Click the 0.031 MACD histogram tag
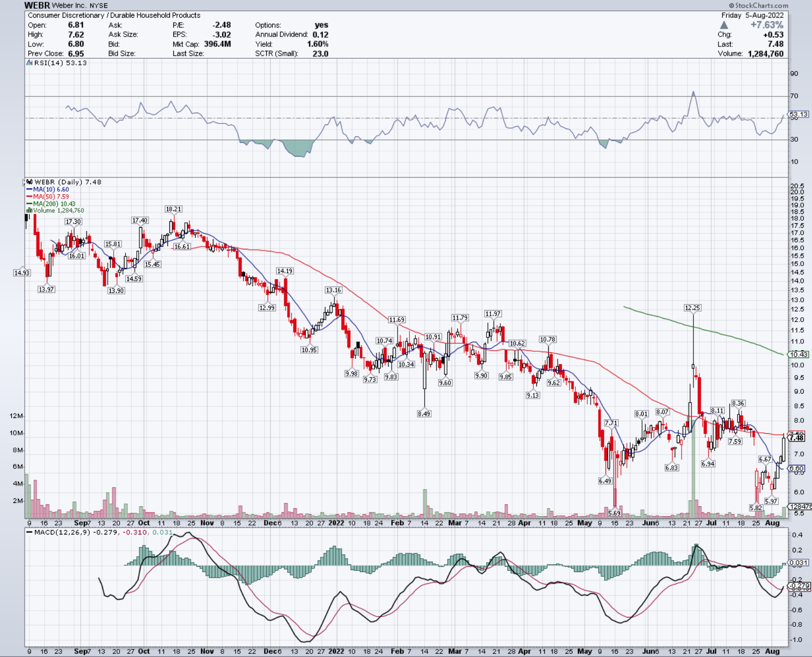This screenshot has height=657, width=812. (x=799, y=563)
